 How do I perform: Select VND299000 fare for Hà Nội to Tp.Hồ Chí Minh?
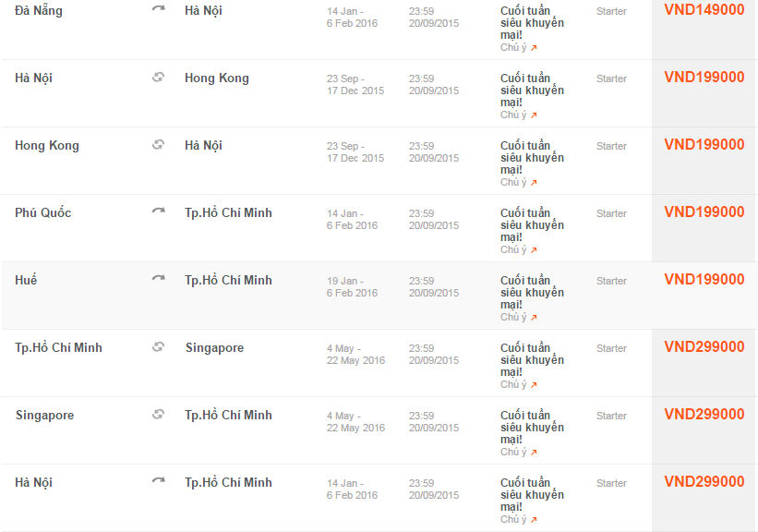(704, 482)
